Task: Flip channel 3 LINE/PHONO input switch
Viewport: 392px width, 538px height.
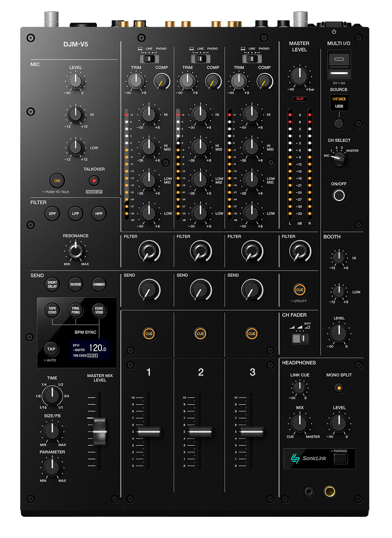Action: tap(252, 59)
